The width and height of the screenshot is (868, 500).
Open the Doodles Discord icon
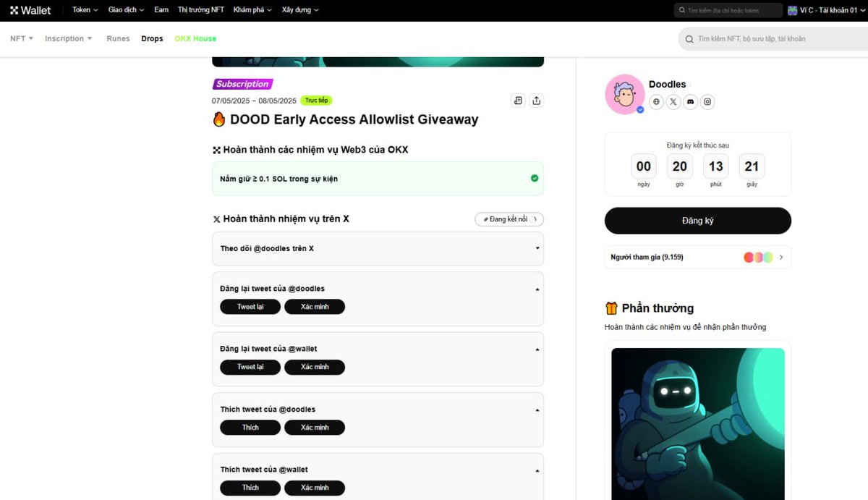691,102
